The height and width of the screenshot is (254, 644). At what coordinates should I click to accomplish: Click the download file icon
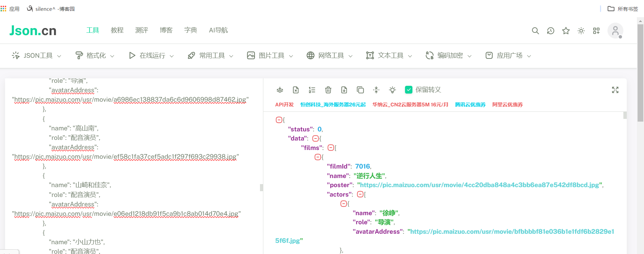coord(344,90)
